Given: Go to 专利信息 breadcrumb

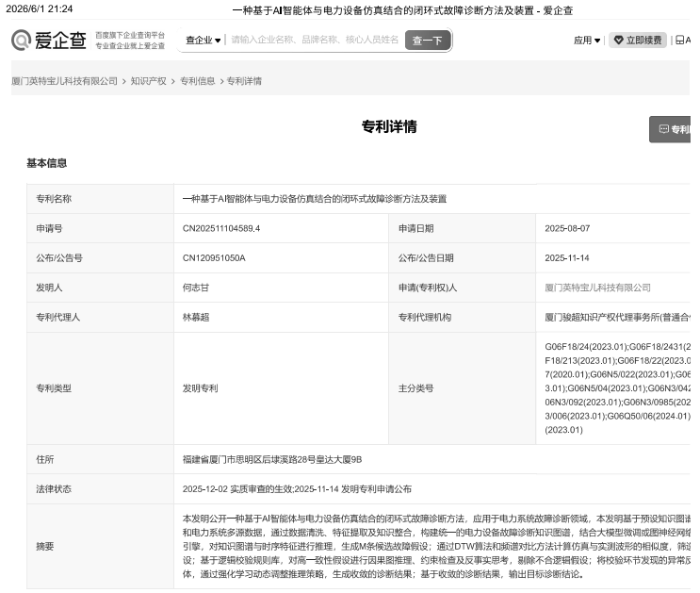Looking at the screenshot, I should 197,81.
